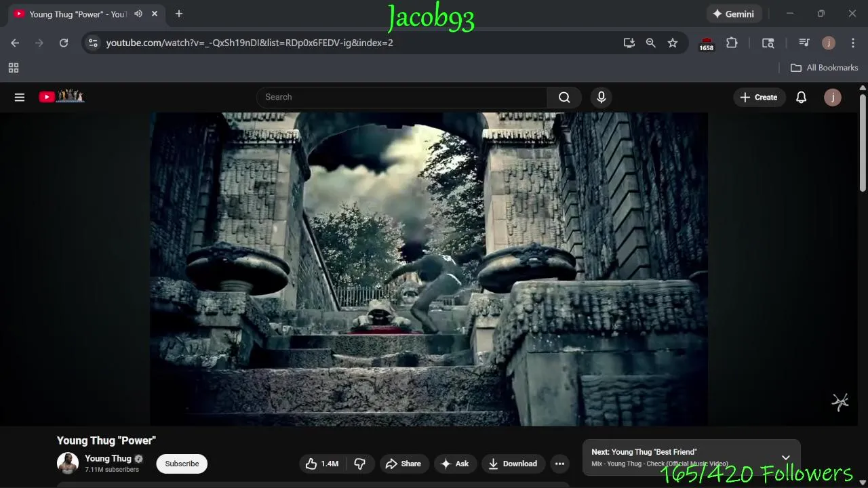Click the video player to pause

[x=429, y=269]
